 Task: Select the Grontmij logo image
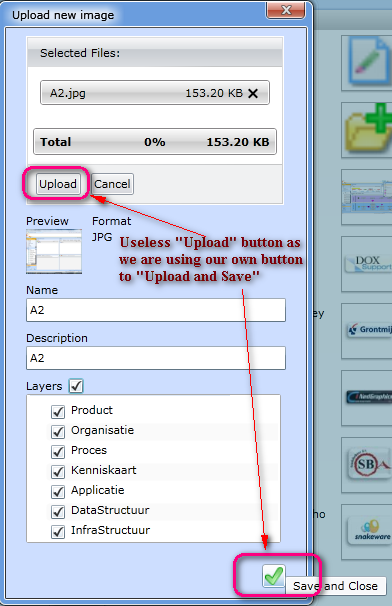click(367, 330)
